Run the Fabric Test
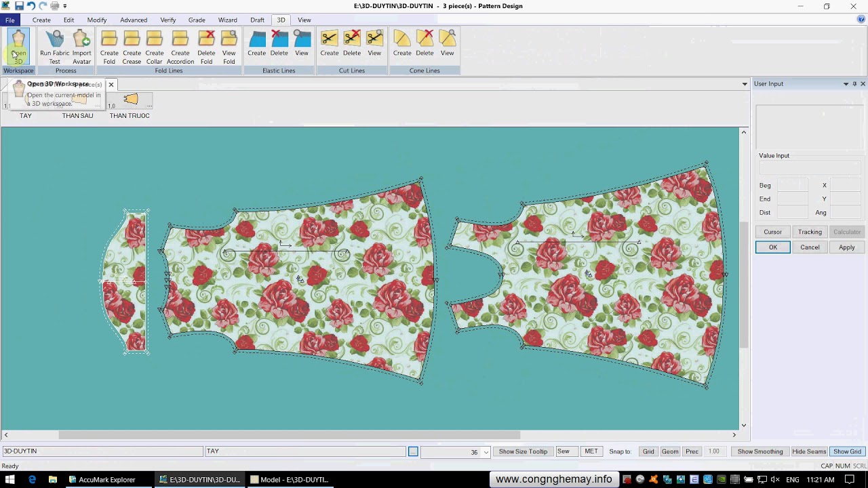Viewport: 868px width, 488px height. click(54, 47)
